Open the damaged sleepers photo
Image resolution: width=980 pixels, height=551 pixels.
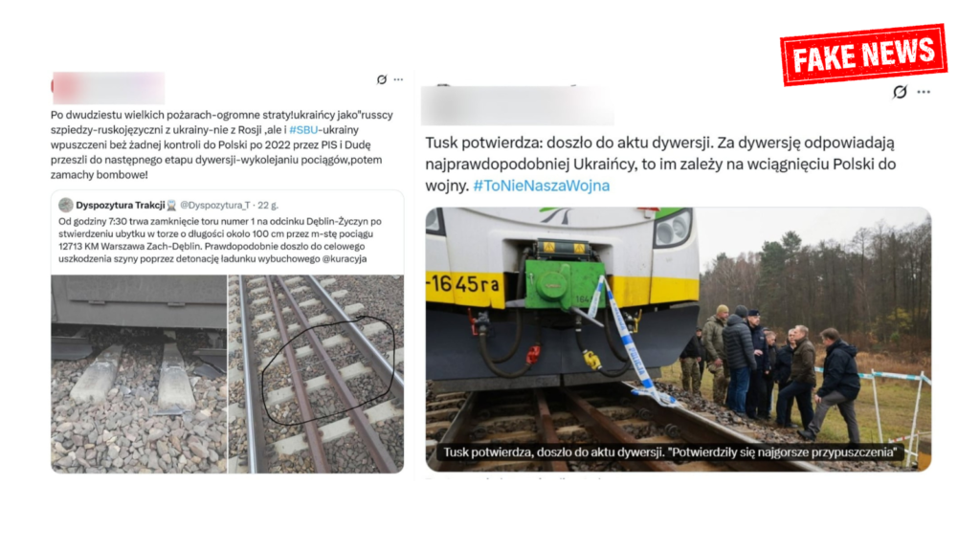tap(139, 374)
